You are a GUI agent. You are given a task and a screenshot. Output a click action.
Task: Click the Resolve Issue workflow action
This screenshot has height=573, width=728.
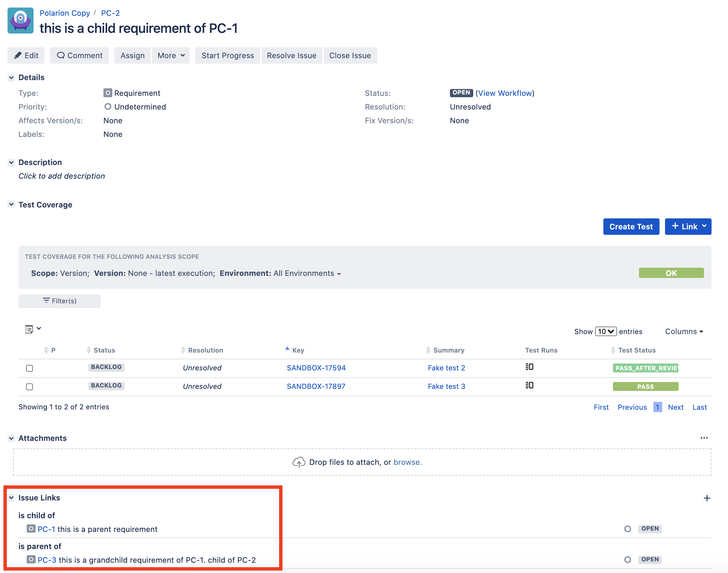291,55
